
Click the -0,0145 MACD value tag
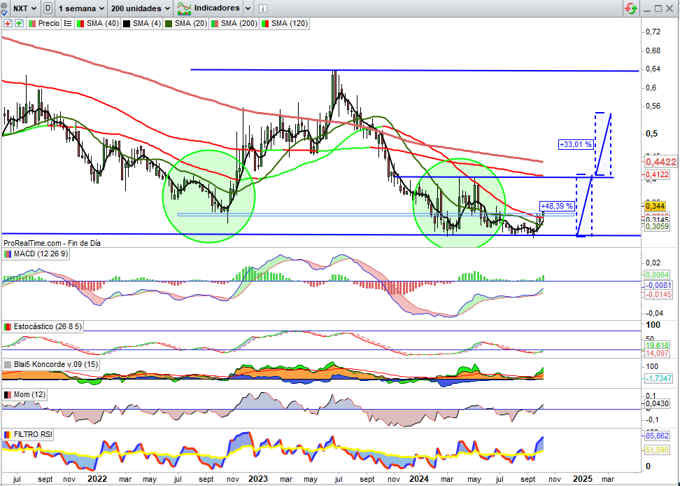tap(657, 294)
